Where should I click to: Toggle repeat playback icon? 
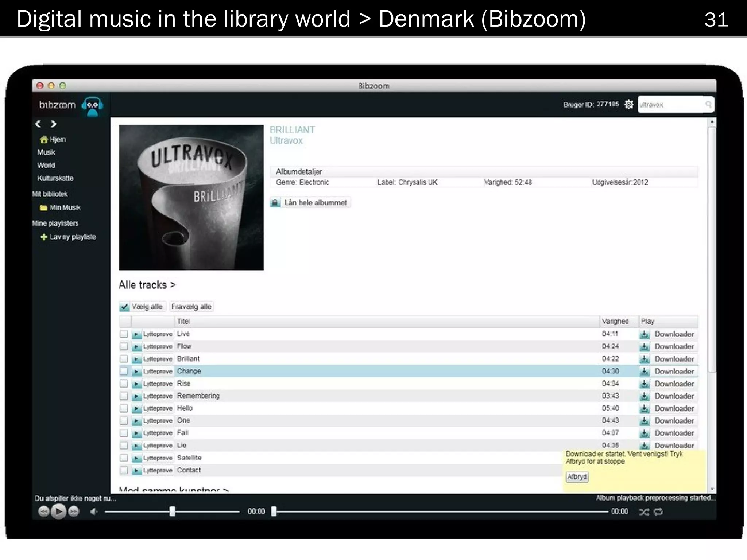(x=658, y=512)
